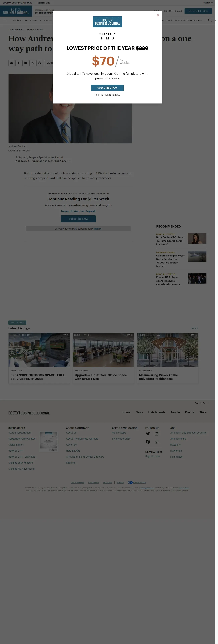Click footer Boston Business Journal logo
Viewport: 218px width, 644px height.
click(29, 413)
